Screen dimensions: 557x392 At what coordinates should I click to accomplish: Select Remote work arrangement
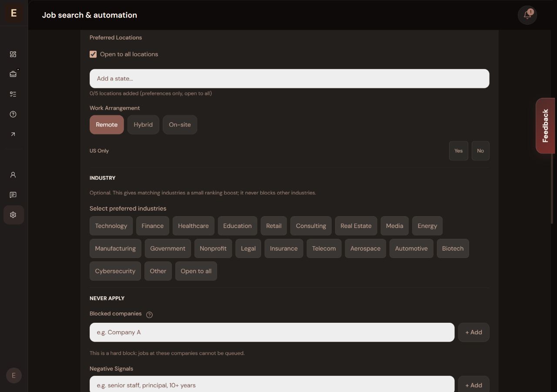coord(107,125)
